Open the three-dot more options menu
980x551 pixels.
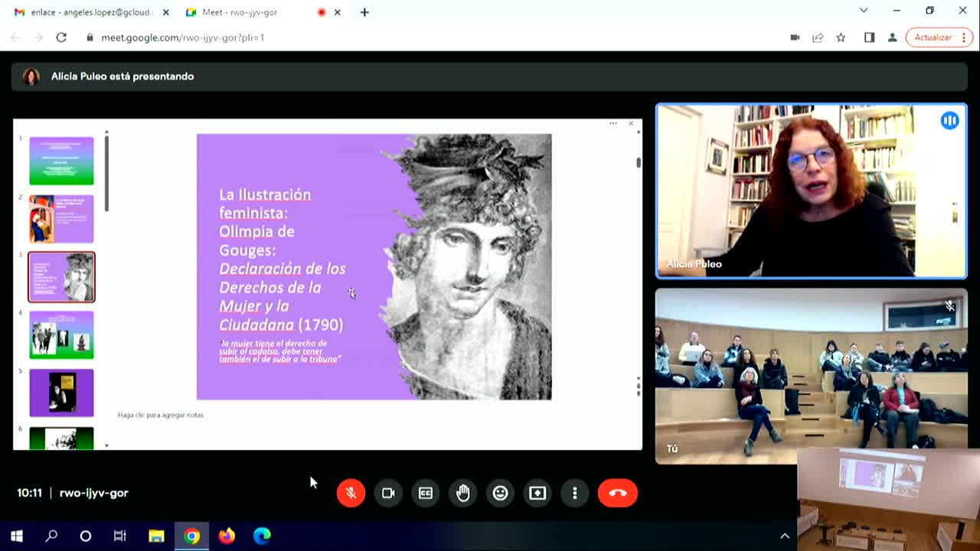point(575,493)
